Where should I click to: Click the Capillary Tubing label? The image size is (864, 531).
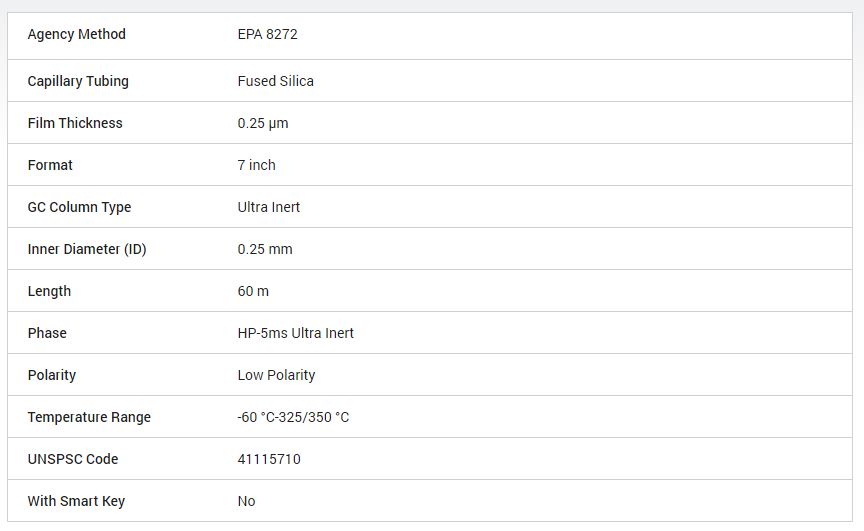78,81
